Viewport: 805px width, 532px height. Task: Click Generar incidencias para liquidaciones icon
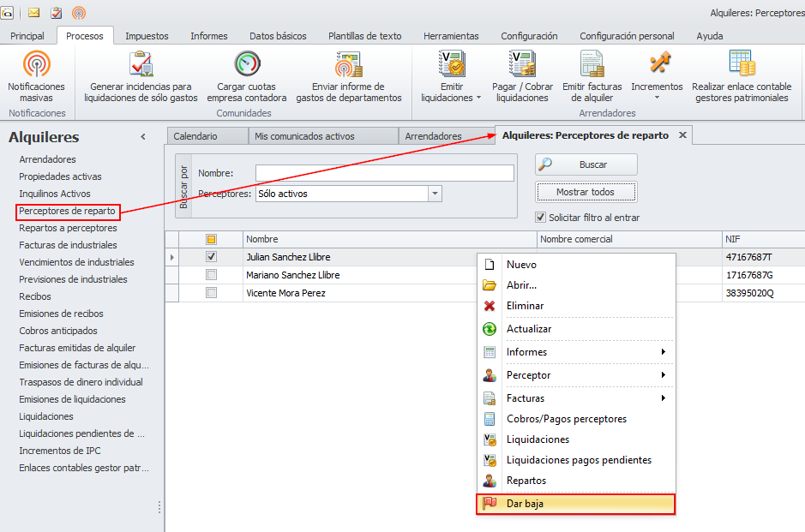(141, 65)
